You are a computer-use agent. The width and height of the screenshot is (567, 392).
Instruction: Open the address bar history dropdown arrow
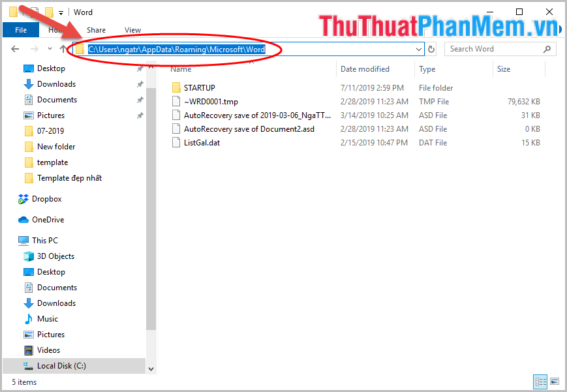click(x=418, y=49)
